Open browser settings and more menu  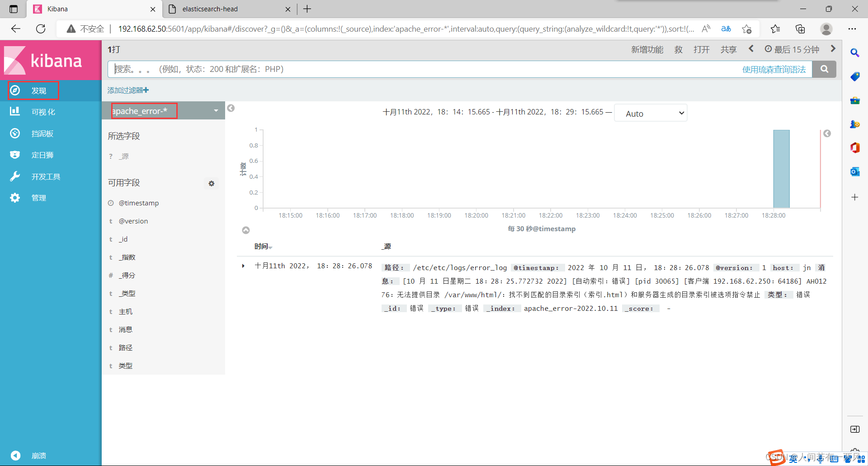coord(852,29)
